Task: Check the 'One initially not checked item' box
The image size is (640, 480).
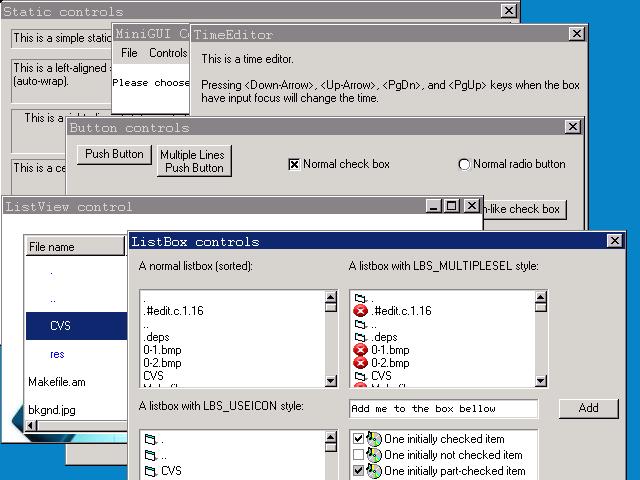Action: pos(359,455)
